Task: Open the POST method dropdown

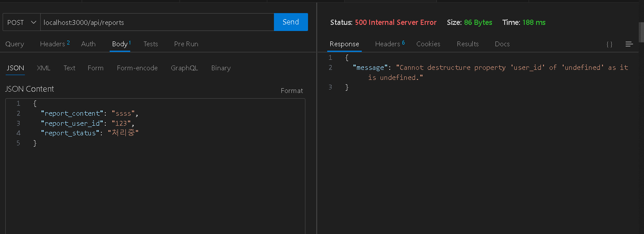Action: point(21,22)
